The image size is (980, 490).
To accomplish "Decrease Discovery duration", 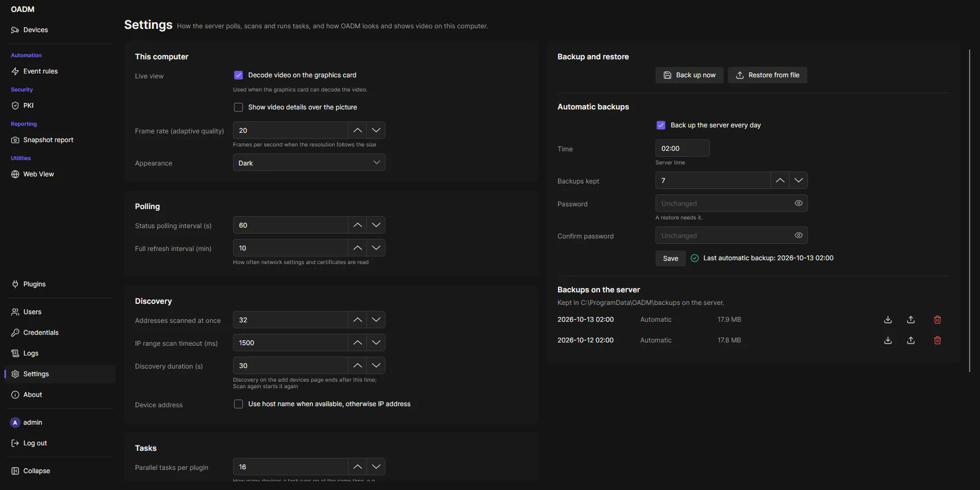I will click(376, 365).
